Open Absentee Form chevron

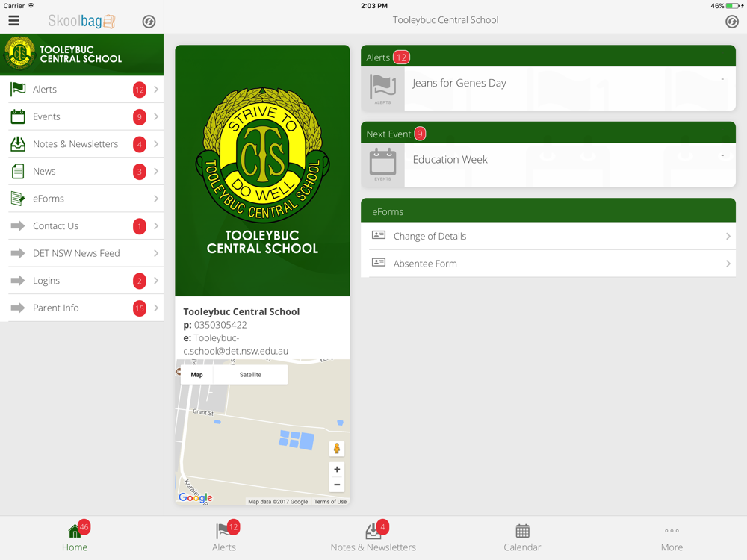coord(728,264)
